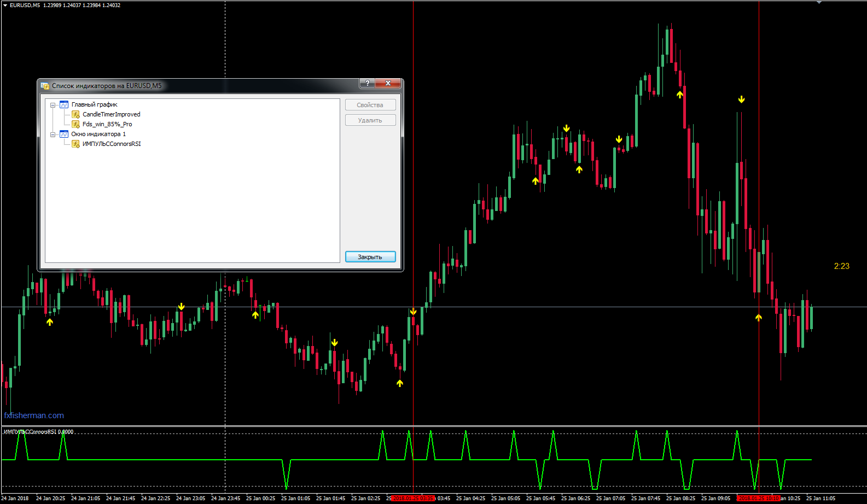Click the Свойства button
867x504 pixels.
(x=370, y=105)
